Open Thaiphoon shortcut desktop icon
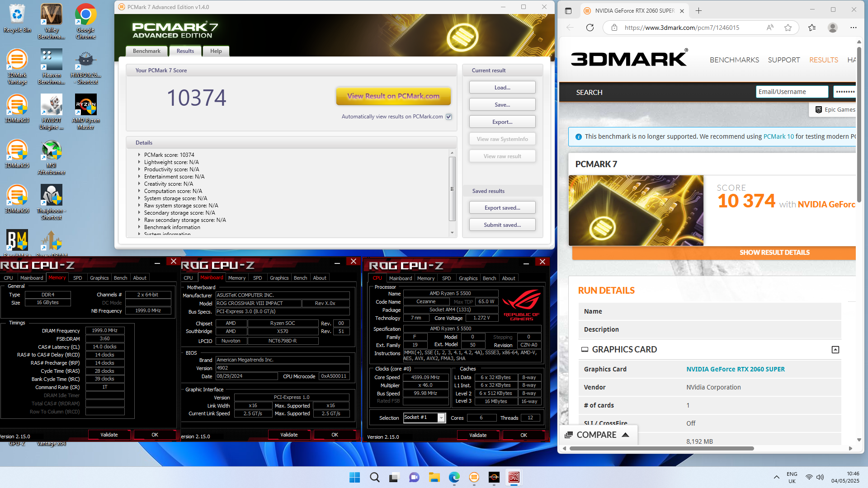The image size is (868, 488). tap(52, 202)
